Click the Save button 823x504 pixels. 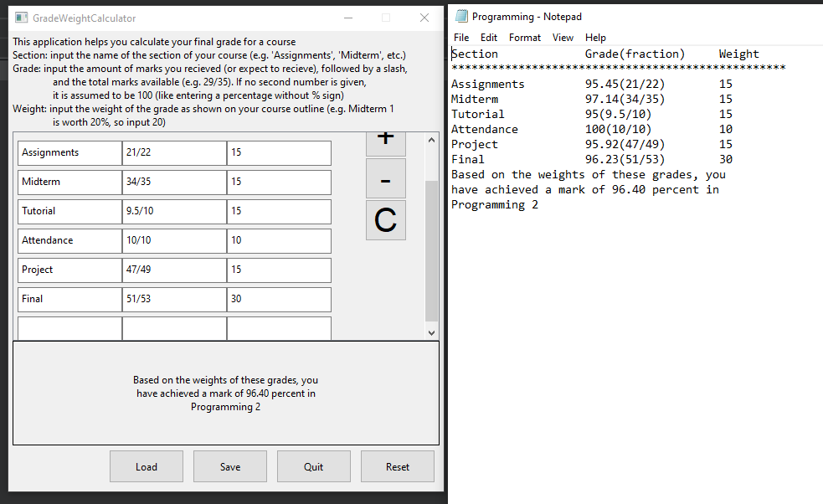coord(229,465)
